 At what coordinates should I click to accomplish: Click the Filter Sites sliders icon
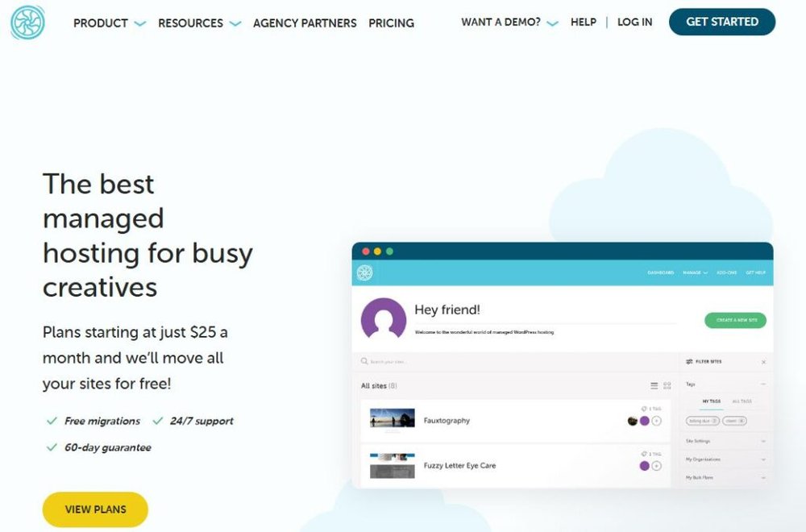(x=689, y=363)
